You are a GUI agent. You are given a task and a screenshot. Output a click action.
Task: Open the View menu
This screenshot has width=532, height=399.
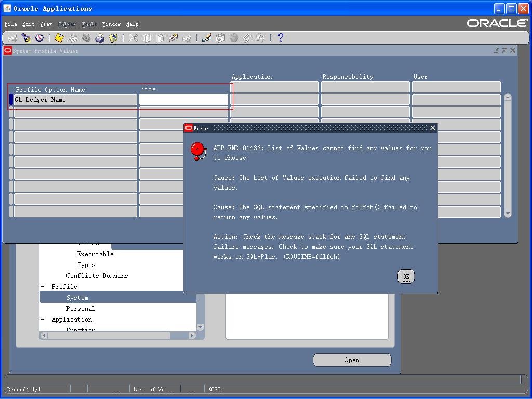(x=46, y=24)
